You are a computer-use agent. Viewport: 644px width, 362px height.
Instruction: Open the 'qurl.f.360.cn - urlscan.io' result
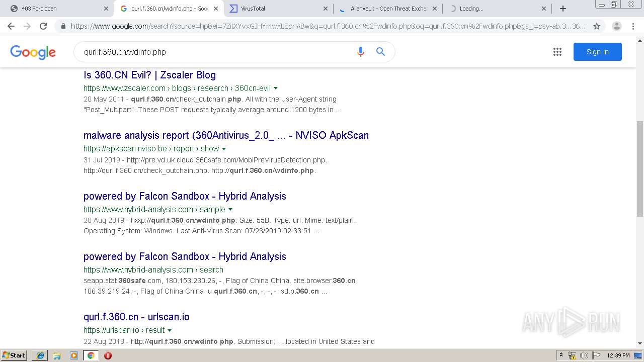tap(136, 317)
